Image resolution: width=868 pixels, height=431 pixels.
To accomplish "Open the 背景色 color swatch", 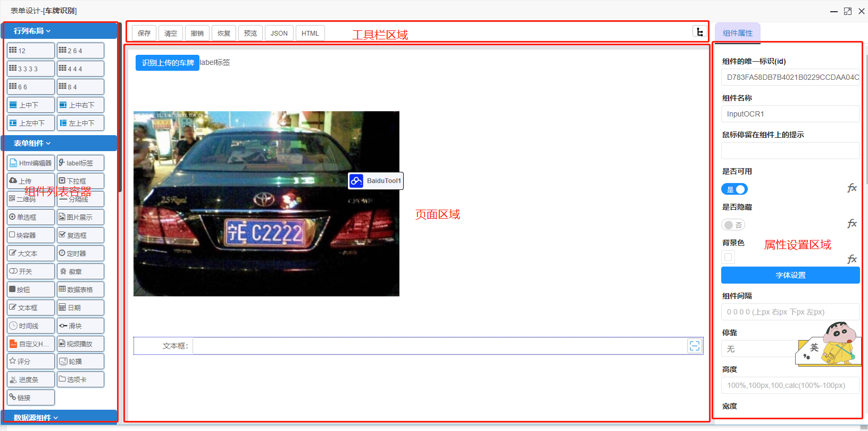I will coord(728,258).
